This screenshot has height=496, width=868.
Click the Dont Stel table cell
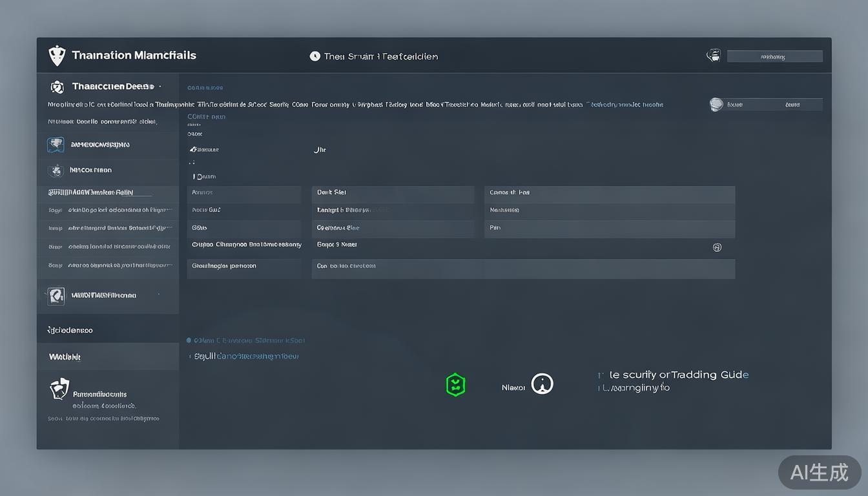393,192
